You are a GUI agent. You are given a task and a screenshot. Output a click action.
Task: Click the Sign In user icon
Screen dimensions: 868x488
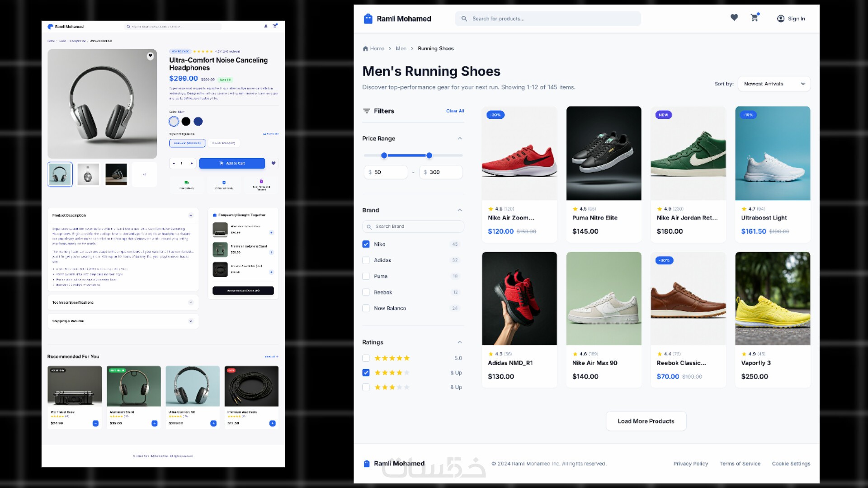pyautogui.click(x=781, y=19)
